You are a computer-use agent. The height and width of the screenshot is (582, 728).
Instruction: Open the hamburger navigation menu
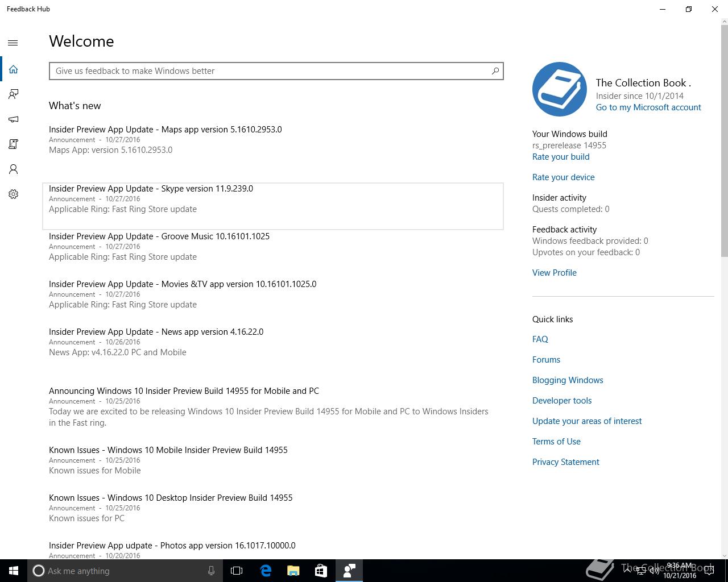pyautogui.click(x=13, y=43)
